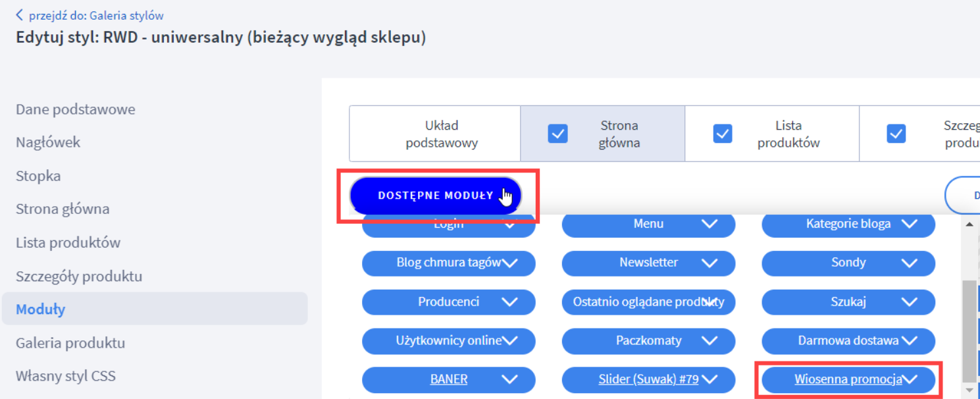The height and width of the screenshot is (399, 980).
Task: Open the Szukaj module dropdown
Action: [848, 302]
